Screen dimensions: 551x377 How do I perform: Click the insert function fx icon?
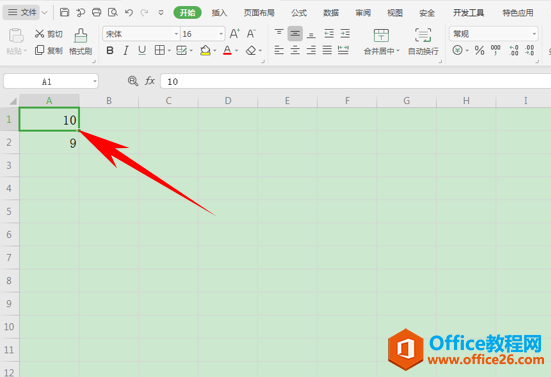150,81
